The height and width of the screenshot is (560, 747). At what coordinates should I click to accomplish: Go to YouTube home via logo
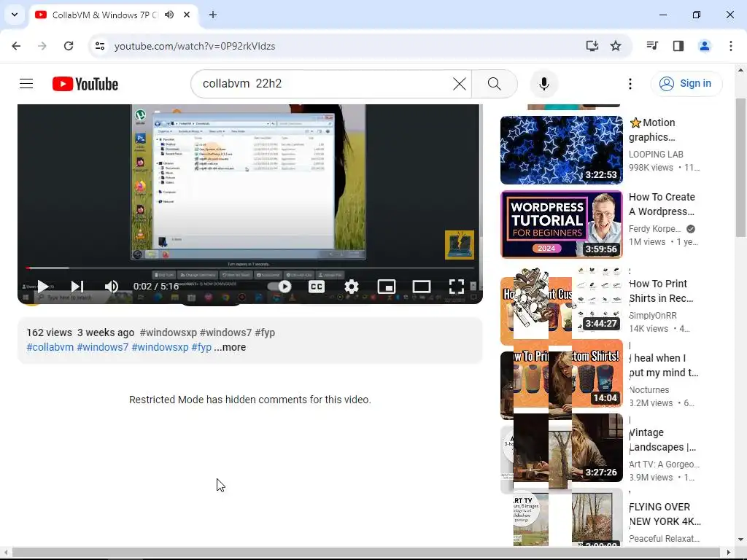click(x=85, y=84)
